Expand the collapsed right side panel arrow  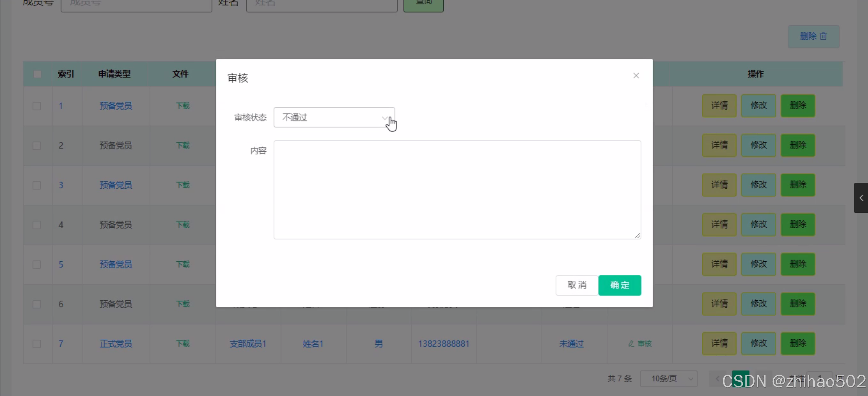861,198
